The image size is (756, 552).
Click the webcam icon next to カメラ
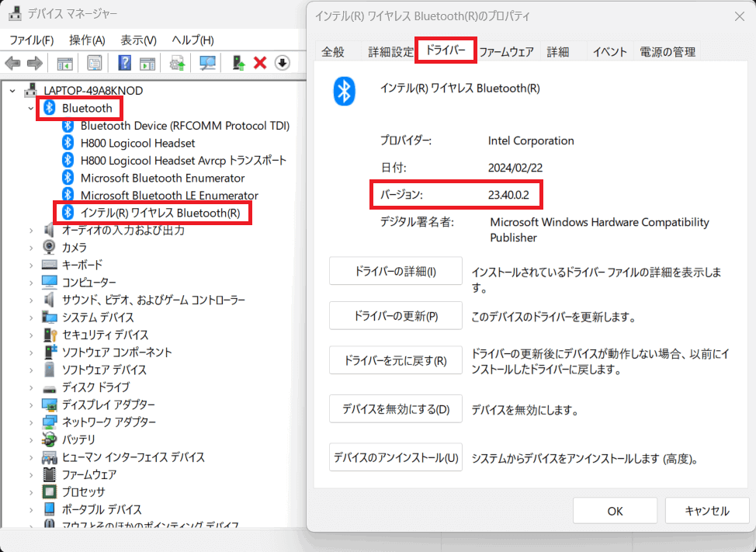[x=49, y=248]
